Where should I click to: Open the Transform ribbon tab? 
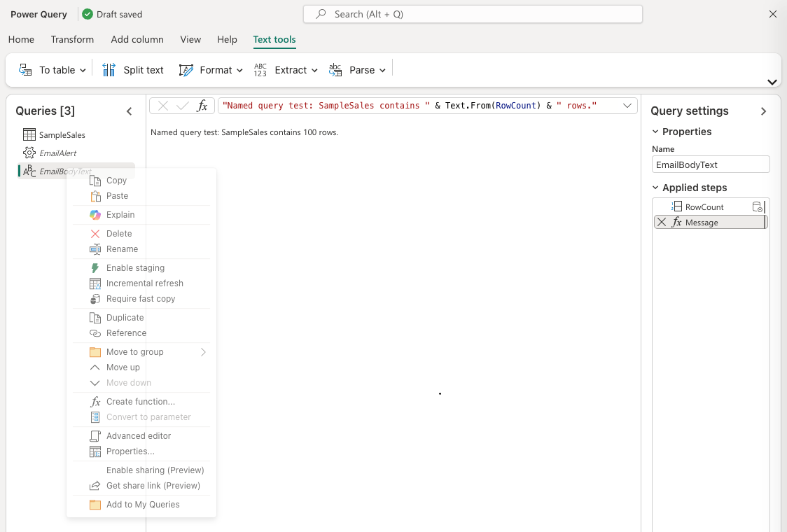[x=72, y=40]
